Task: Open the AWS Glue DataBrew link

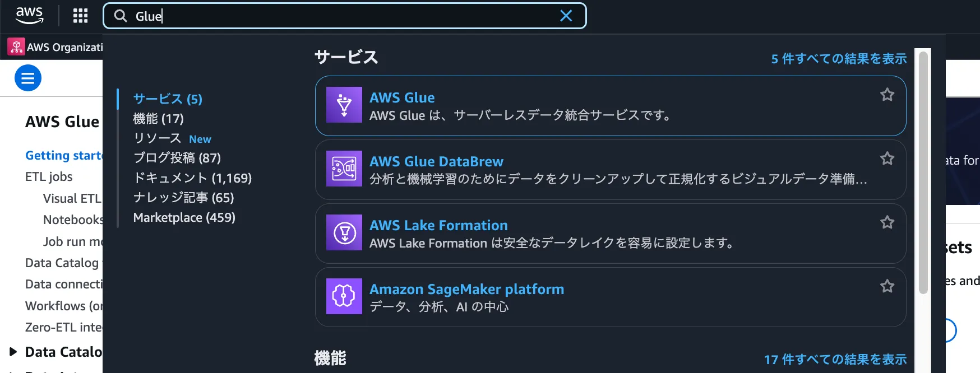Action: tap(436, 161)
